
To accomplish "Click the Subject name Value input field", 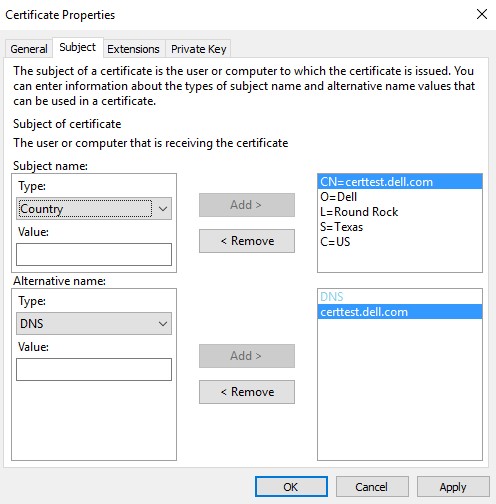I will [x=94, y=254].
